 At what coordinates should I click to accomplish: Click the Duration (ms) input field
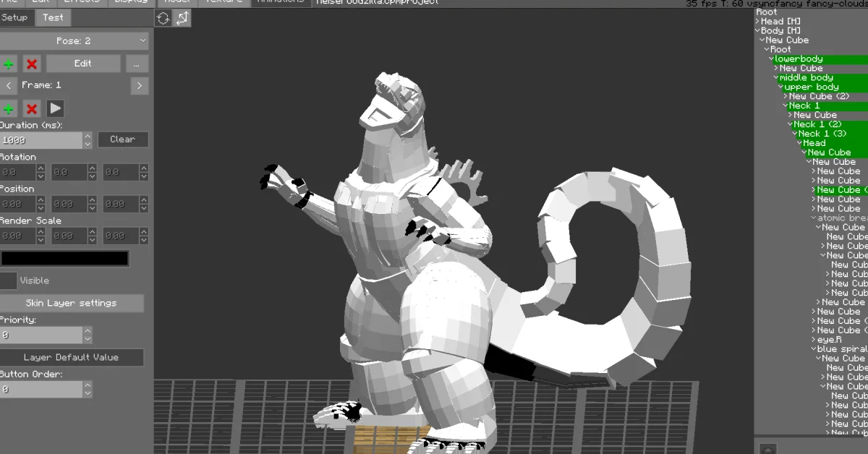pyautogui.click(x=41, y=140)
